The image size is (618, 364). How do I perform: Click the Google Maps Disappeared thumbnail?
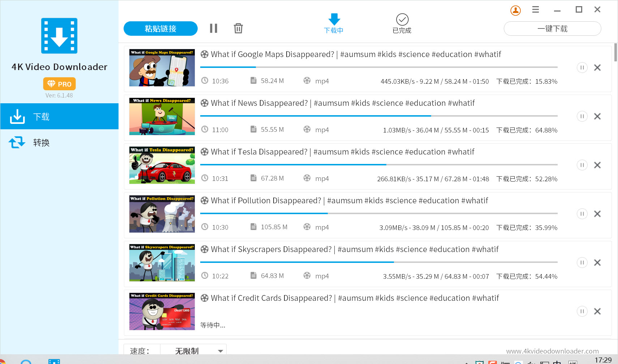(162, 68)
